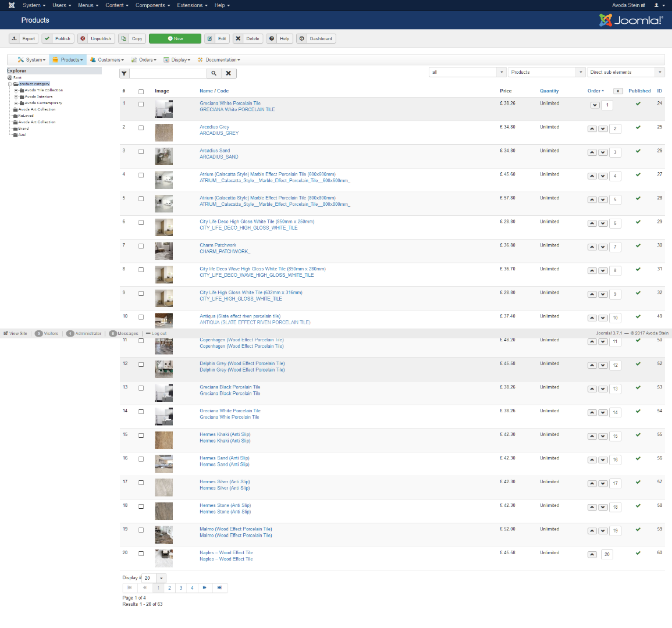Click the product search input field
672x628 pixels.
coord(168,73)
